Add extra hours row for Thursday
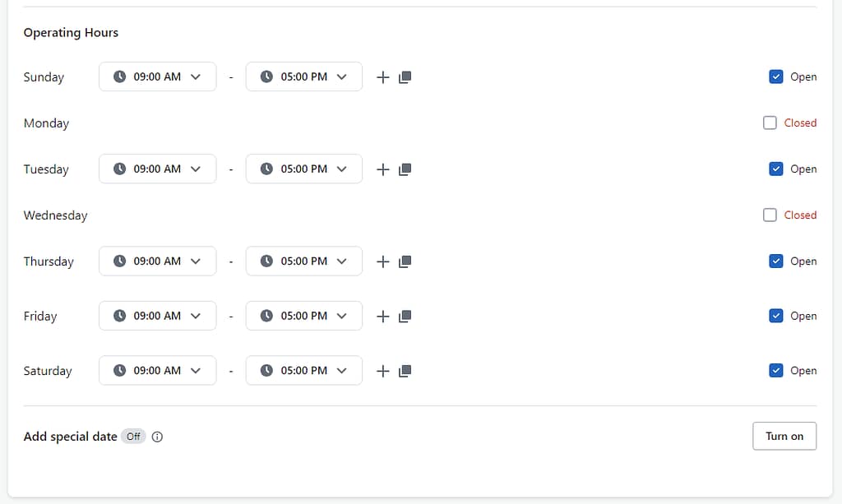 point(382,261)
